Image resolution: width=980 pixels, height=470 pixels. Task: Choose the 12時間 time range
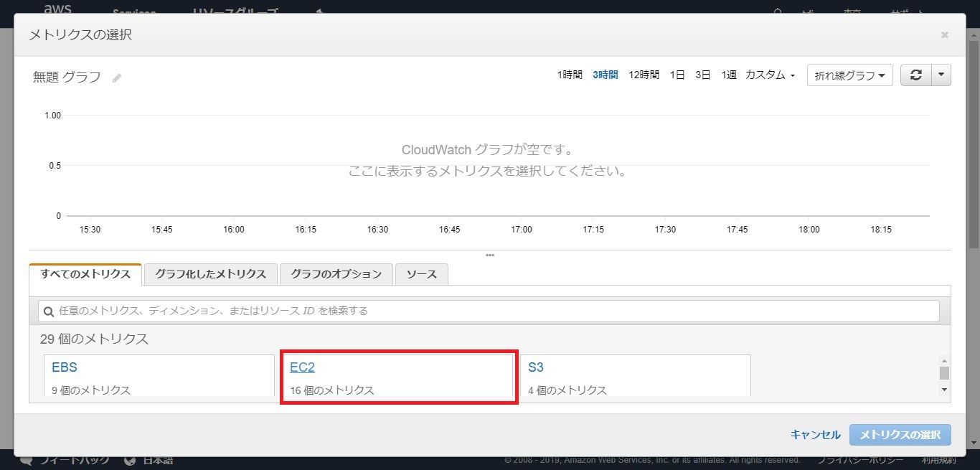(x=644, y=75)
